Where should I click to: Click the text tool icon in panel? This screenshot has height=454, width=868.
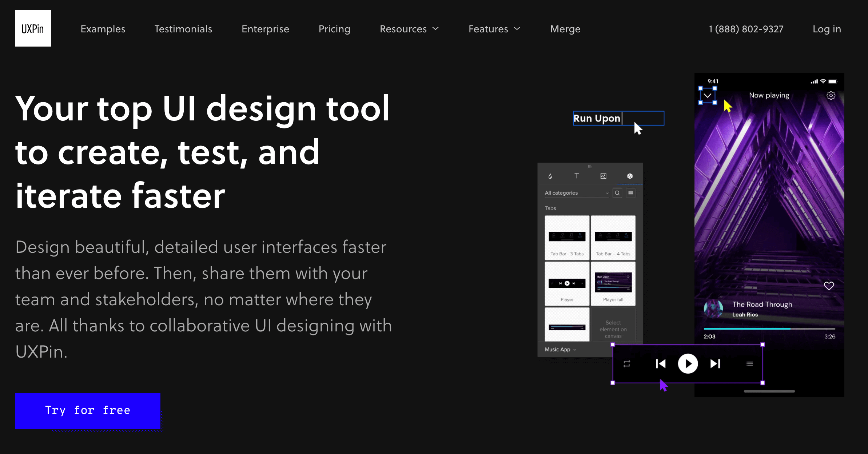pos(576,176)
